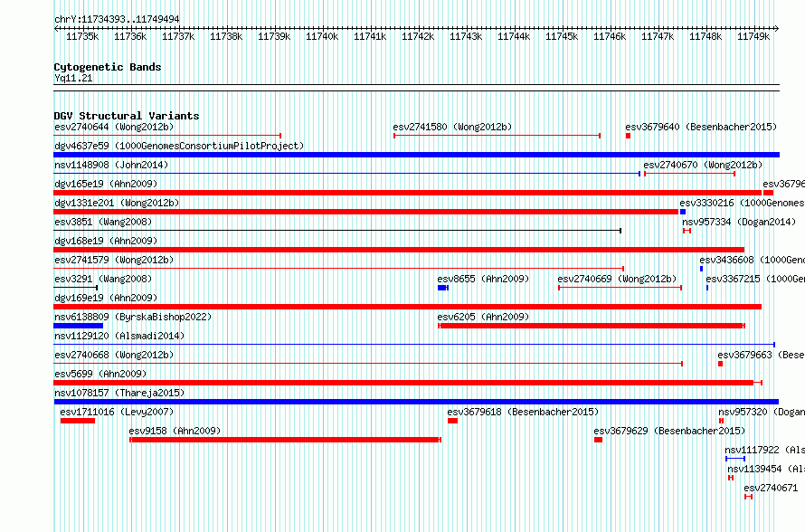Click the red esv1711016 feature bar
The height and width of the screenshot is (532, 805).
pyautogui.click(x=78, y=421)
